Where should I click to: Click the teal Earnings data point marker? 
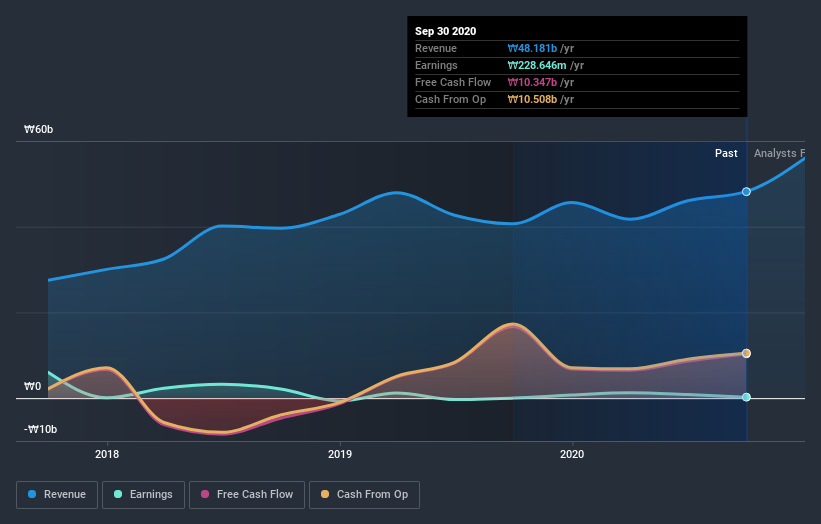pos(746,397)
